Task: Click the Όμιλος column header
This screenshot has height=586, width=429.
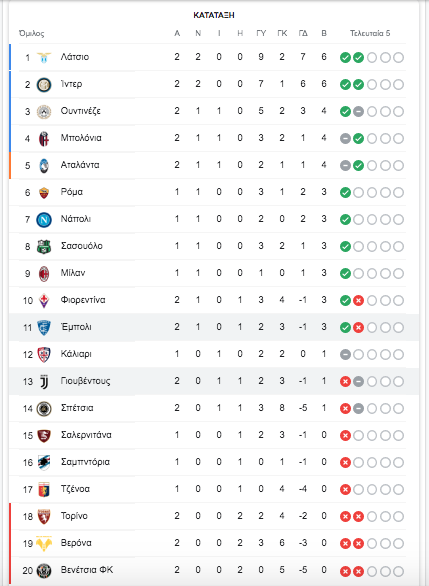Action: [x=32, y=34]
